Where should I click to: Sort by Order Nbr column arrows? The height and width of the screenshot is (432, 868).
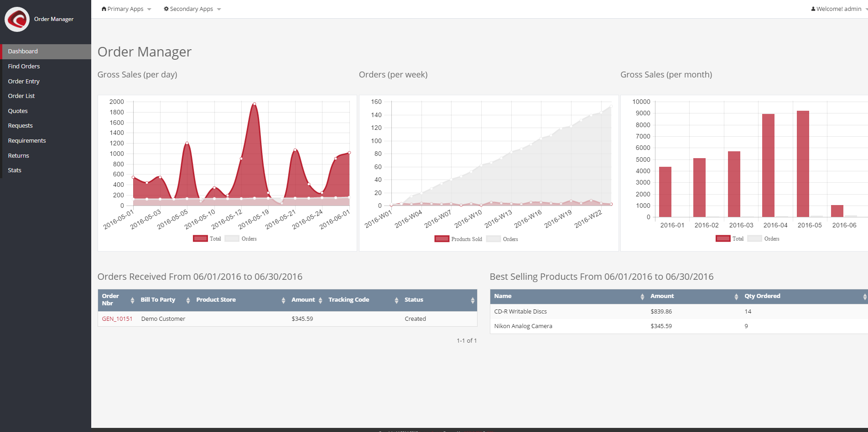(x=132, y=300)
